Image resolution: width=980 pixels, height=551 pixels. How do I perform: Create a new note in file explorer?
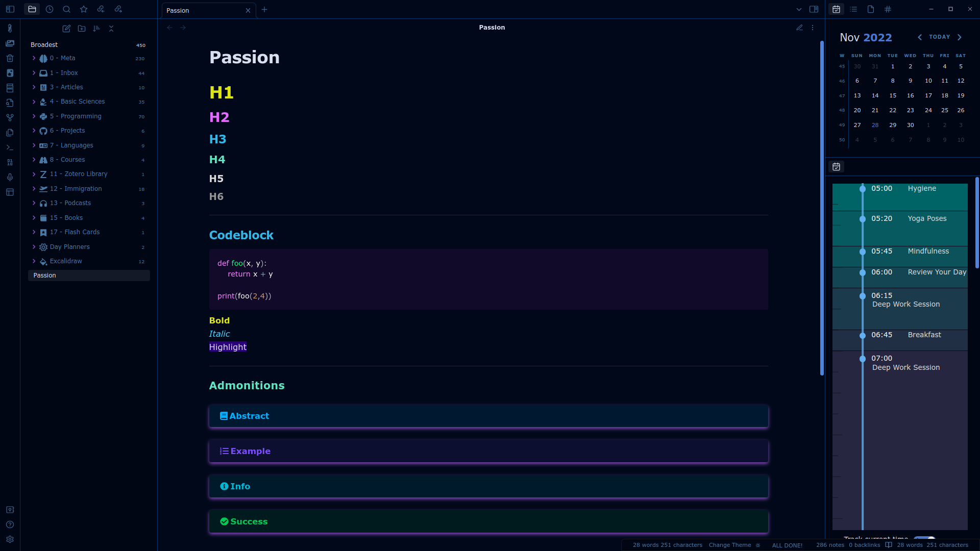66,29
